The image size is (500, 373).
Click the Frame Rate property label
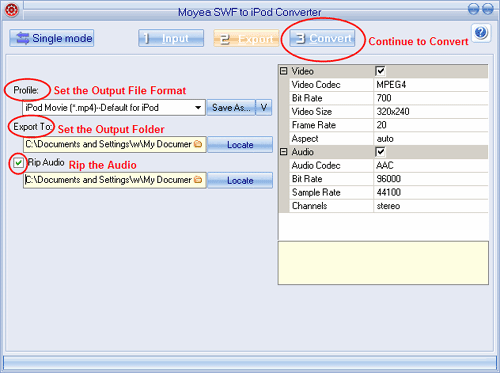click(314, 125)
